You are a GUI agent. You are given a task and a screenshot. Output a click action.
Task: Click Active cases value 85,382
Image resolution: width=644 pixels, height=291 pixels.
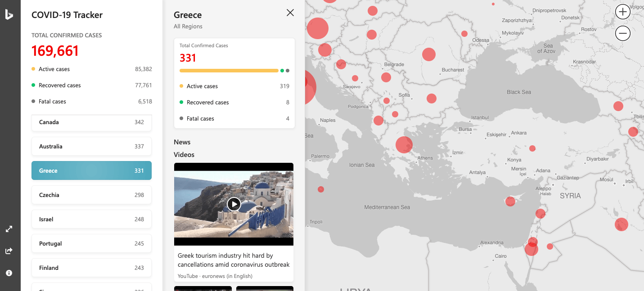[144, 69]
